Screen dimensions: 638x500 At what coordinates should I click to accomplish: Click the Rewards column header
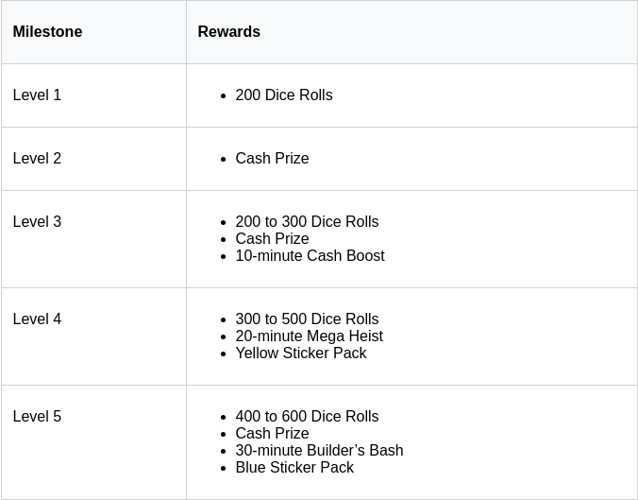point(229,32)
